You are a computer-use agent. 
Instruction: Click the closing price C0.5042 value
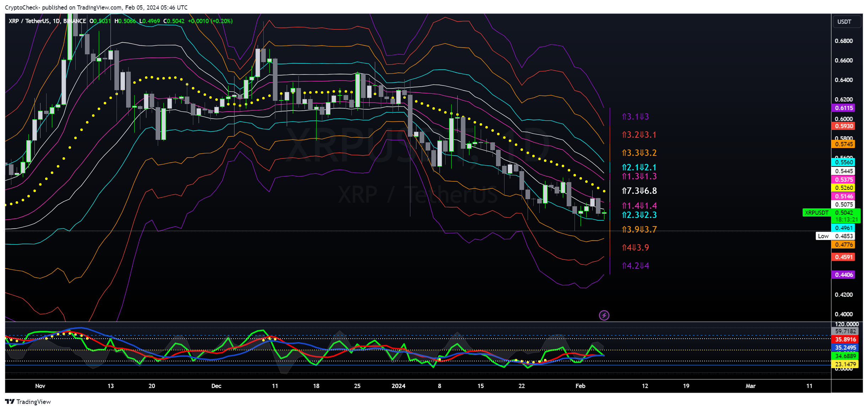[x=174, y=21]
